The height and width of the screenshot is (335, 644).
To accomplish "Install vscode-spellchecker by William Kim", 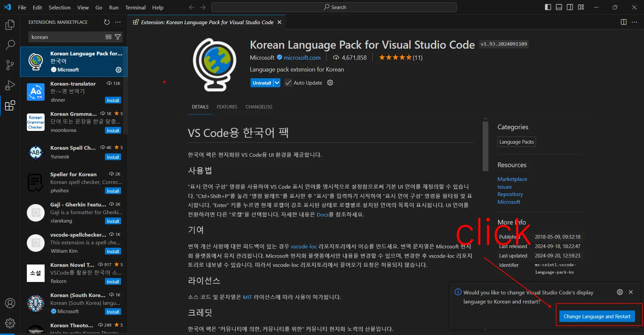I will tap(113, 251).
